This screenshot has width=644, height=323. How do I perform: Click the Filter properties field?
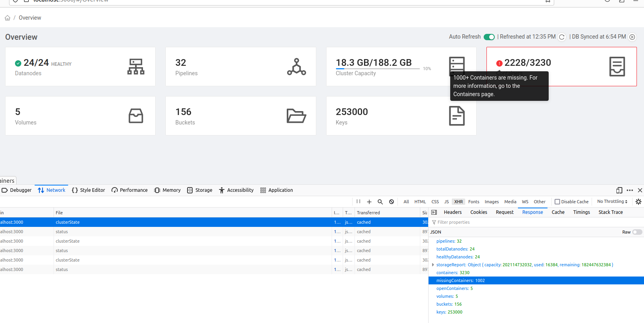point(536,222)
